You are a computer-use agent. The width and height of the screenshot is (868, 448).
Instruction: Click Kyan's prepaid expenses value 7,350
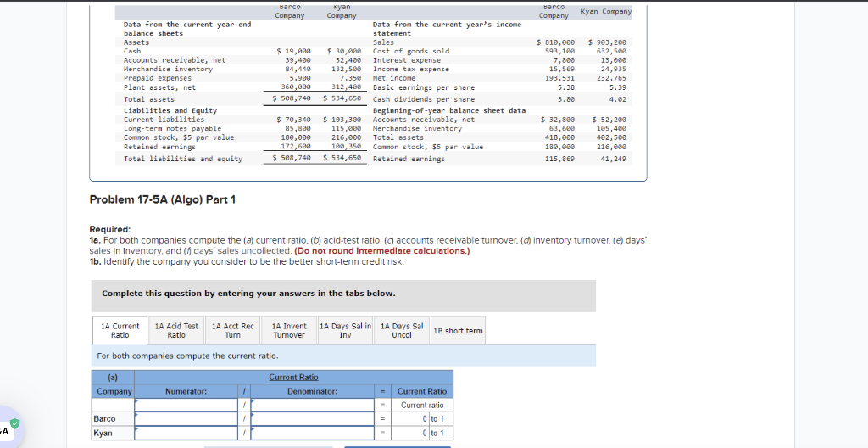[x=350, y=78]
